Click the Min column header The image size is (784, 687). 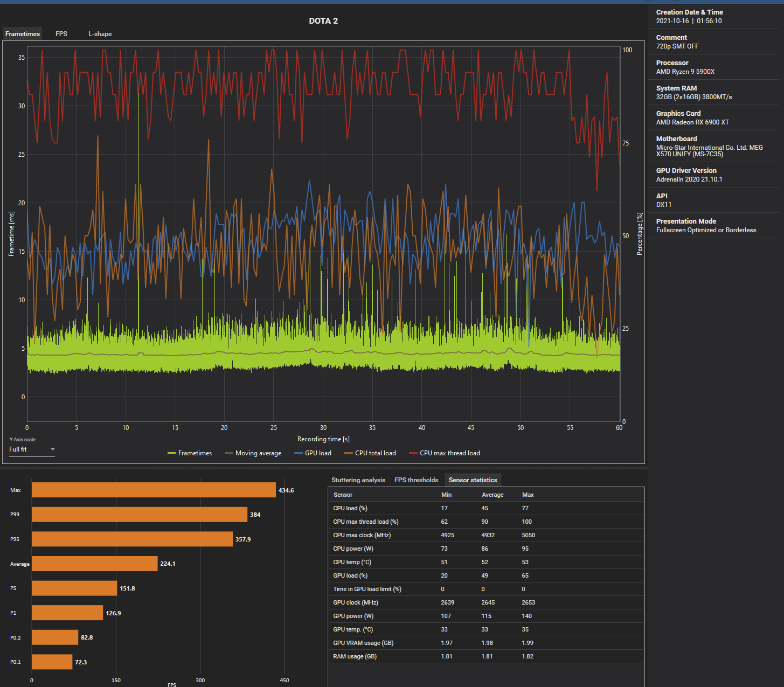tap(447, 495)
